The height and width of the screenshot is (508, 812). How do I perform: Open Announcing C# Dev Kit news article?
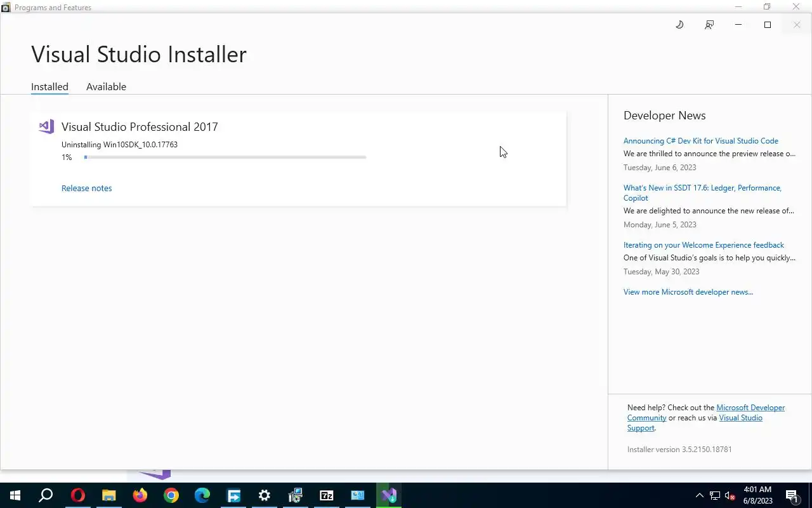pos(700,141)
